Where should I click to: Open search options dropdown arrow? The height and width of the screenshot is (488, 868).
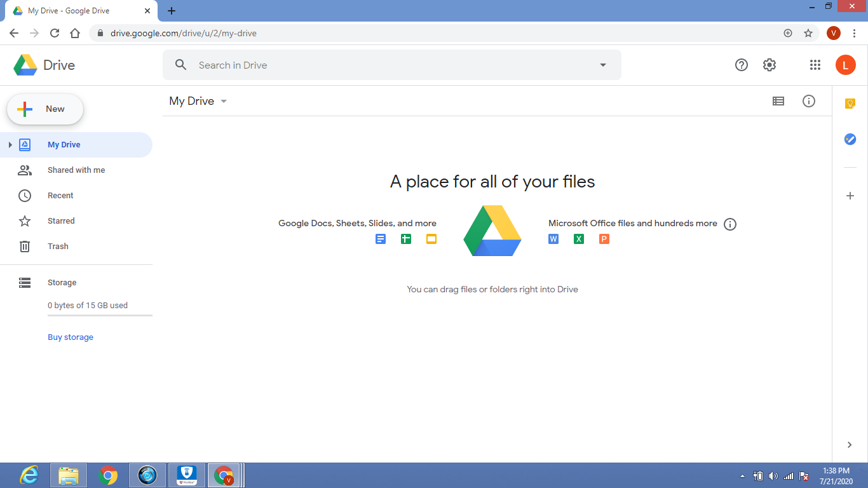tap(603, 65)
